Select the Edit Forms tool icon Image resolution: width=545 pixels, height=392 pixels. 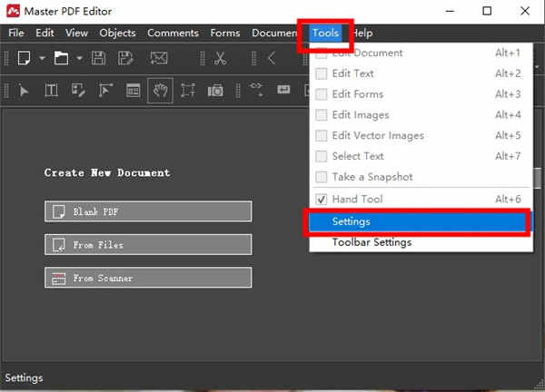tap(78, 91)
